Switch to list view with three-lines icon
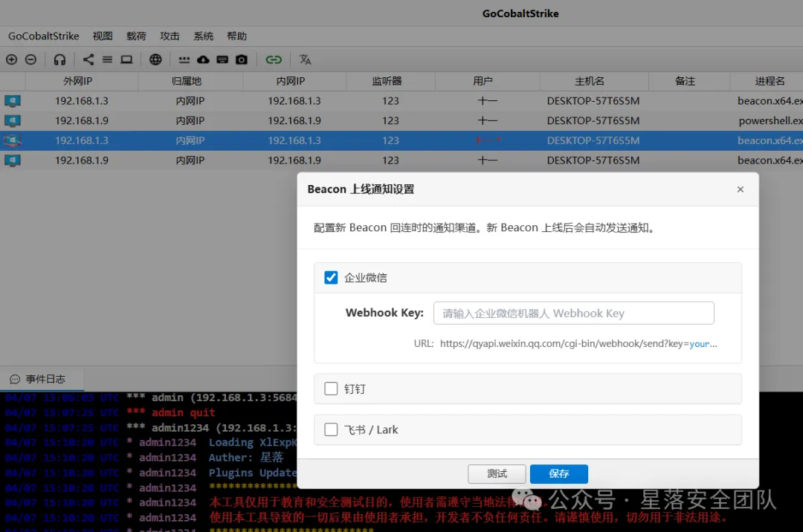This screenshot has width=803, height=532. pyautogui.click(x=107, y=59)
